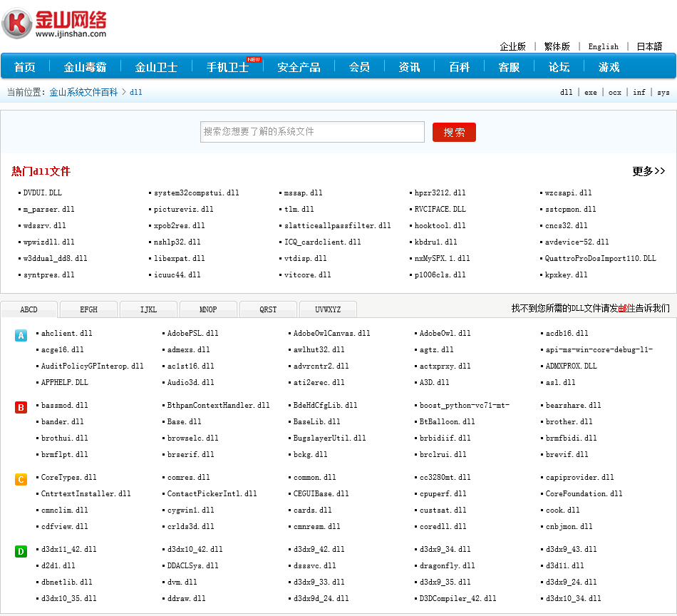Select the dll file type link top right
The image size is (677, 616).
pyautogui.click(x=566, y=93)
